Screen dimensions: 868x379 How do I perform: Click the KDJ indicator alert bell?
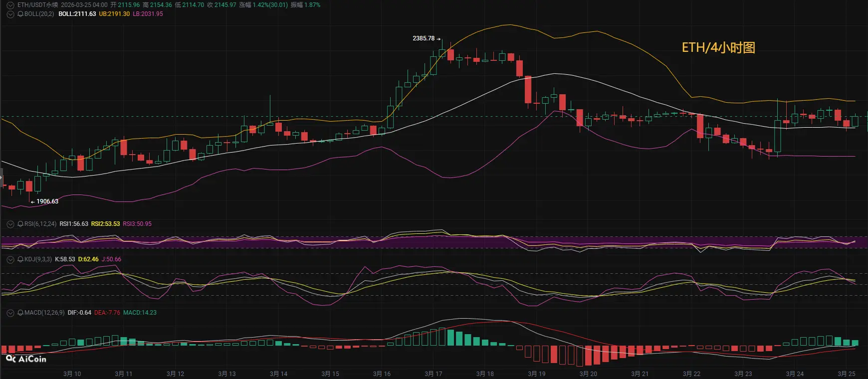(20, 259)
